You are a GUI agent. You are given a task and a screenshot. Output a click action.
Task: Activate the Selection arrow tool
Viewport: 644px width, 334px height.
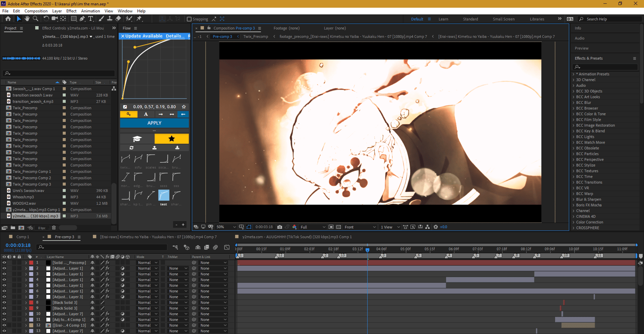tap(18, 19)
